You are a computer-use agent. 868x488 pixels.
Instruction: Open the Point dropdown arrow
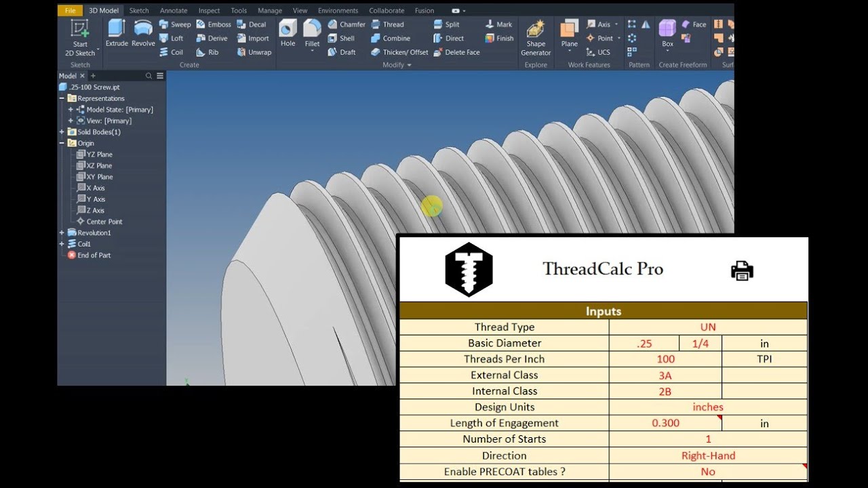(618, 39)
